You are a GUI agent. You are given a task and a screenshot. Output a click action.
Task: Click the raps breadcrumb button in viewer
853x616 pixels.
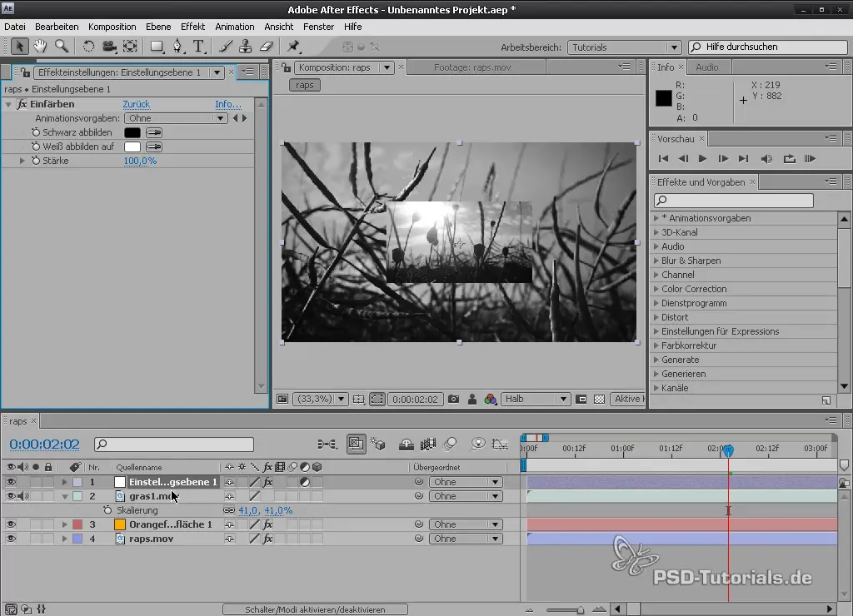pos(305,85)
